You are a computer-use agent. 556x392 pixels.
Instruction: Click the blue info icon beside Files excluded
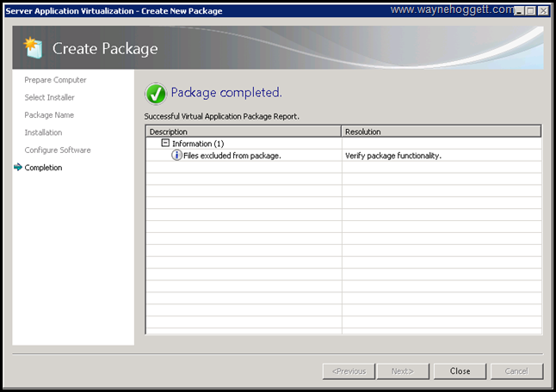point(176,155)
